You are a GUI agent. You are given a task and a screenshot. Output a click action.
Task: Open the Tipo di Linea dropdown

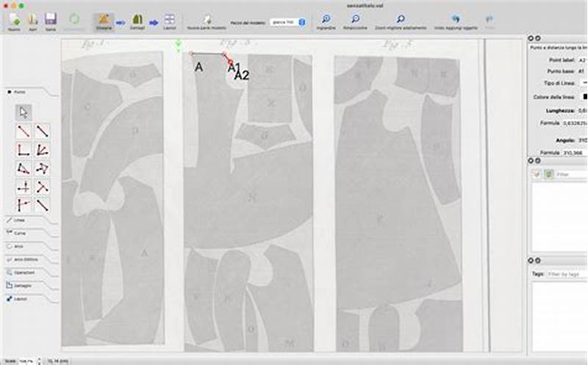[x=584, y=83]
